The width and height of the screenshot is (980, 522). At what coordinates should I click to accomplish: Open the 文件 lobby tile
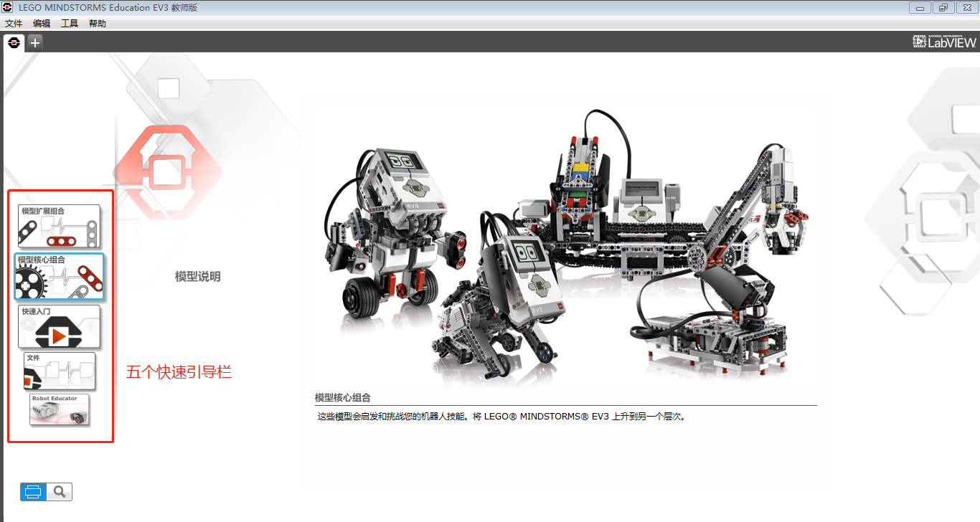(x=59, y=371)
